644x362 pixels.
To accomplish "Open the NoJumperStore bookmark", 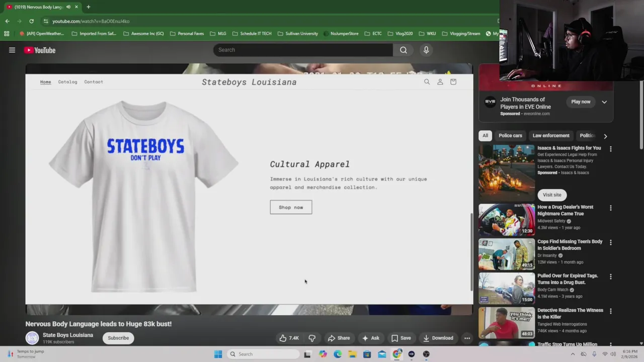I will click(341, 34).
